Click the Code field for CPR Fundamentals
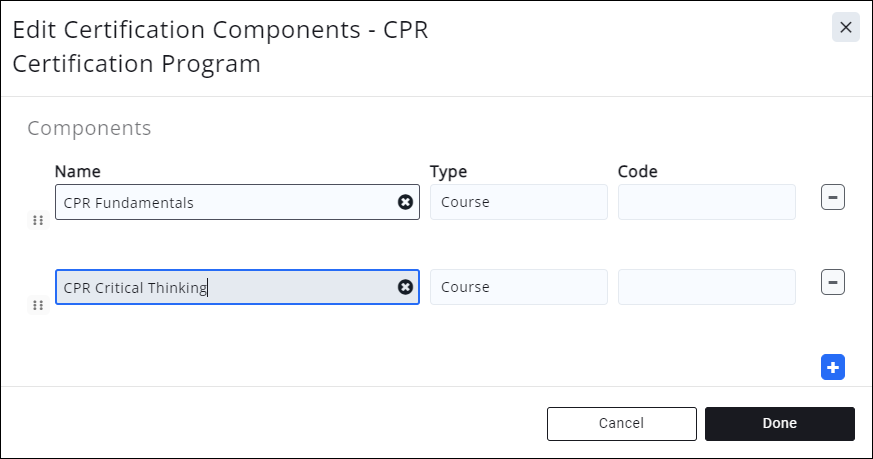The height and width of the screenshot is (459, 873). click(706, 202)
